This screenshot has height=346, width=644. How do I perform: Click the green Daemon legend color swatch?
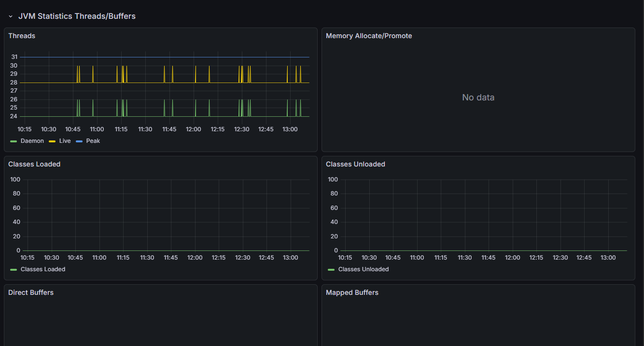(x=14, y=141)
